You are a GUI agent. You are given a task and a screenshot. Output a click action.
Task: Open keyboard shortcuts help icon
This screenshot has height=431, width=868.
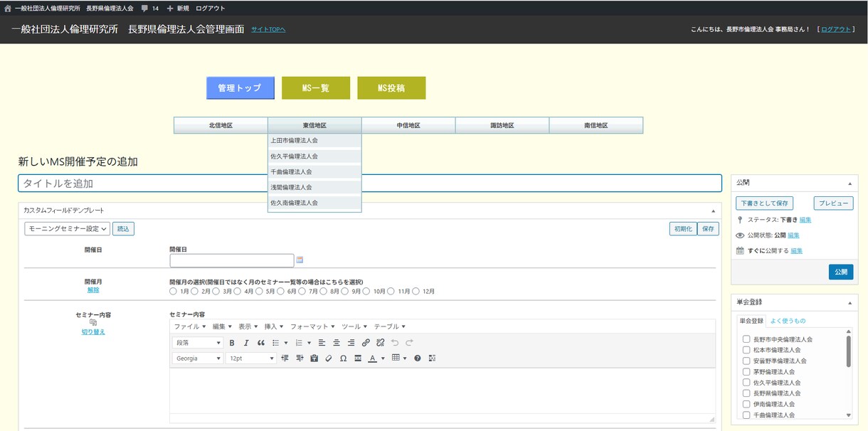click(418, 358)
